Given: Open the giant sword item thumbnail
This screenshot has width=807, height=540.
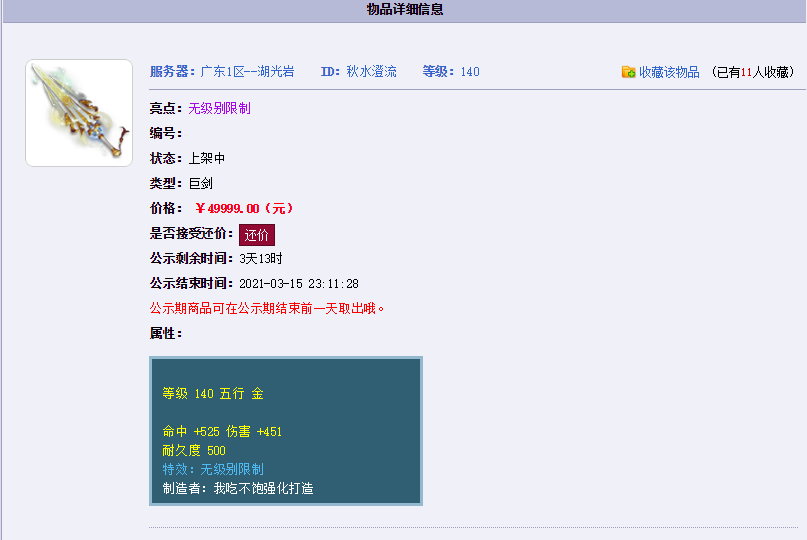Looking at the screenshot, I should click(x=79, y=113).
